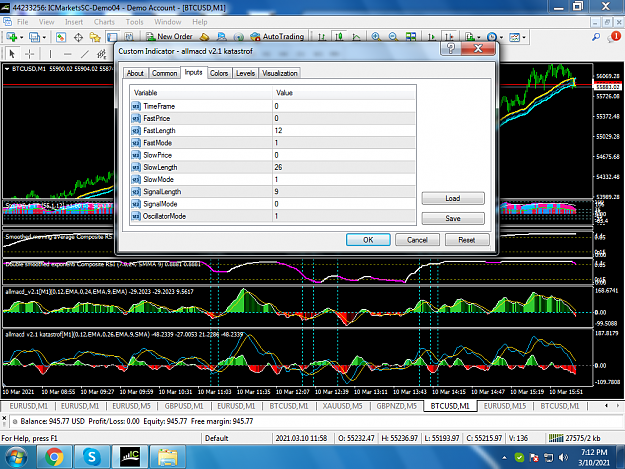This screenshot has height=469, width=625.
Task: Click the Load button for inputs
Action: pos(453,198)
